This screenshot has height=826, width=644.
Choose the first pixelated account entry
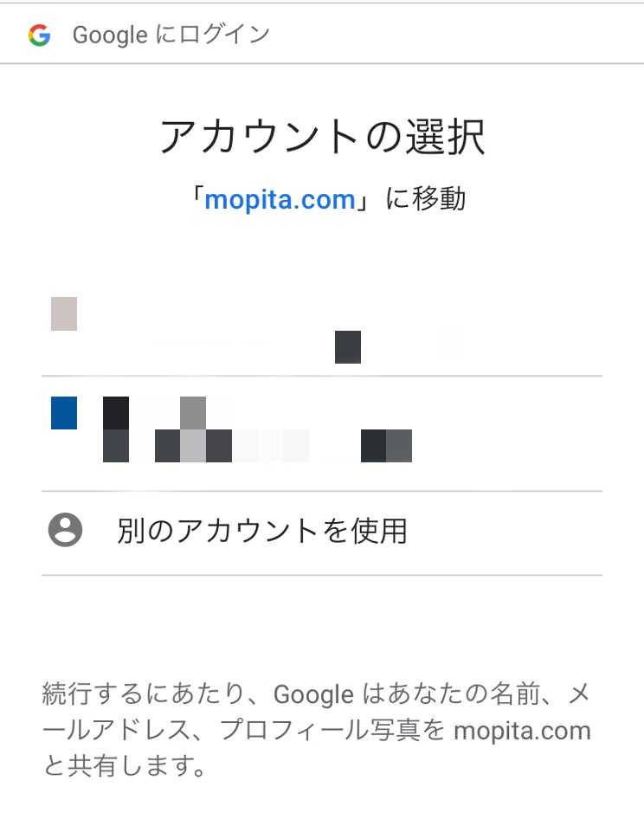click(322, 330)
